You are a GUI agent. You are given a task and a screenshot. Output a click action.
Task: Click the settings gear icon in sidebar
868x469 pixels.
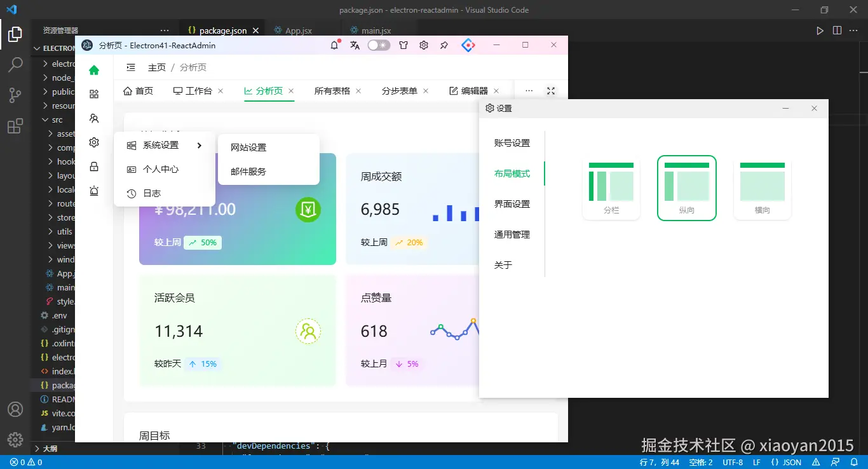[94, 142]
